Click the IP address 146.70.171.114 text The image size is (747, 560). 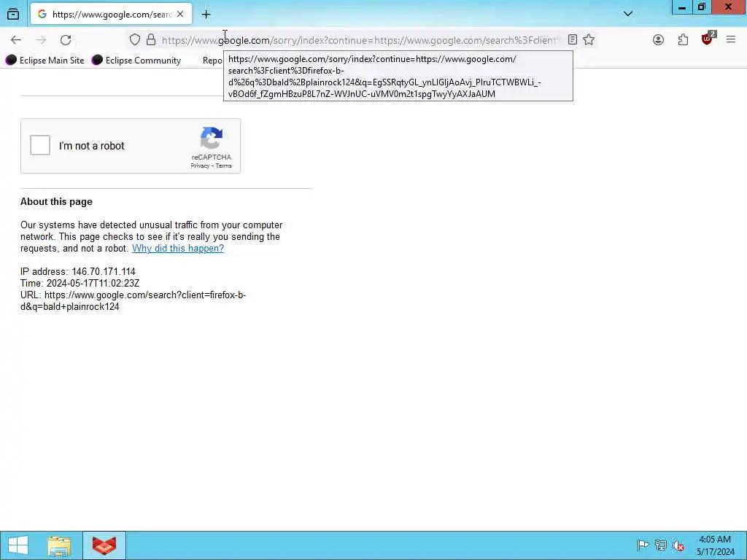(x=77, y=271)
